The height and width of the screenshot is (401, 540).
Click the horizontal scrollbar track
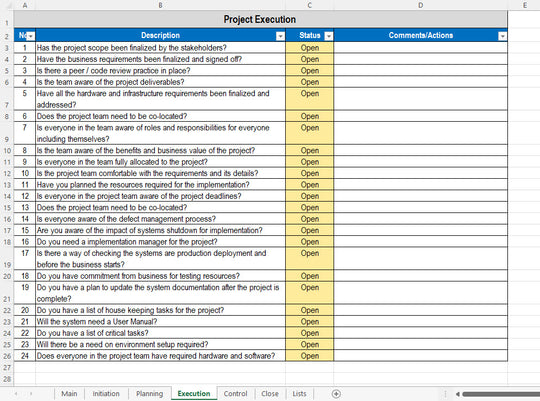[501, 394]
